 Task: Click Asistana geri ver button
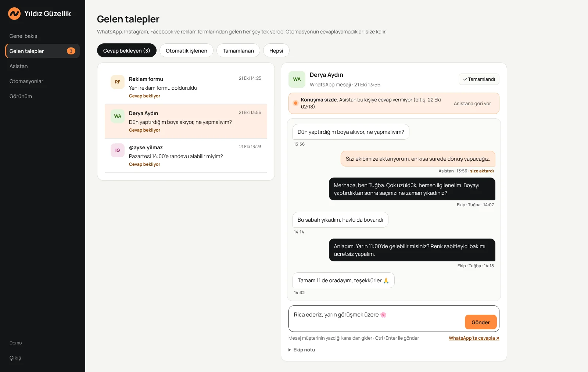(x=472, y=104)
